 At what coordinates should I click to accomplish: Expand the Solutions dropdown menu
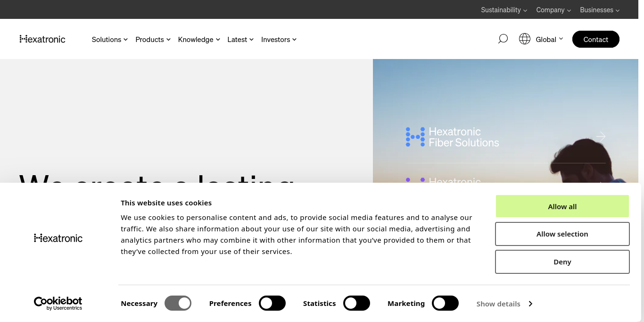coord(110,40)
